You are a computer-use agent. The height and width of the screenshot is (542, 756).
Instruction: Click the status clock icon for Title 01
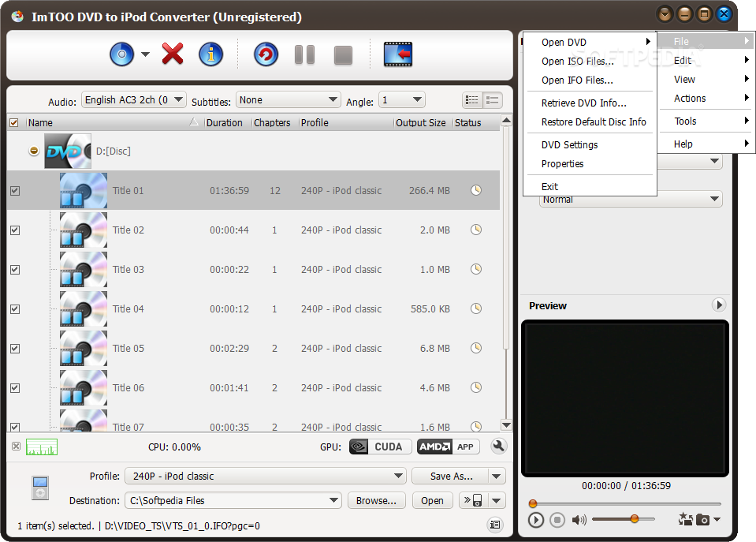(476, 190)
